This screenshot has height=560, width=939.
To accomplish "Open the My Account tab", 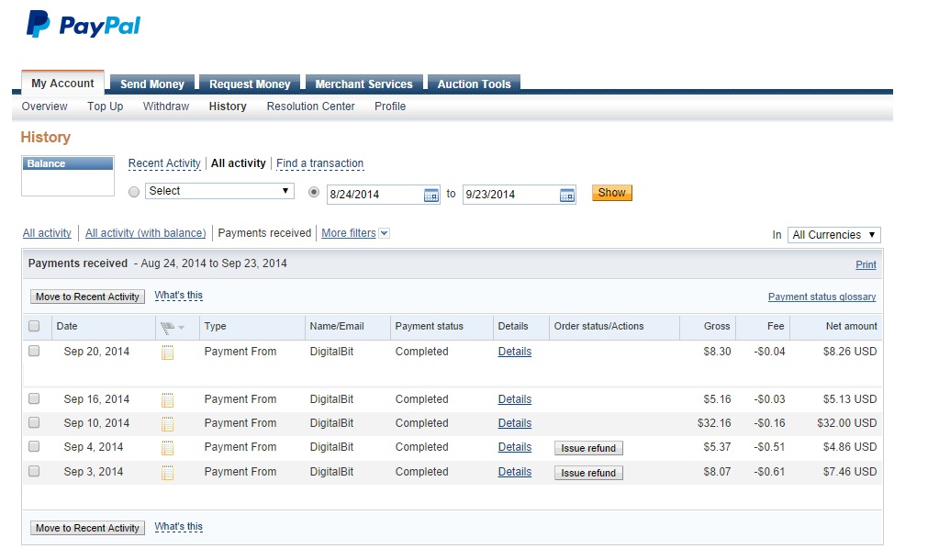I will (x=63, y=84).
